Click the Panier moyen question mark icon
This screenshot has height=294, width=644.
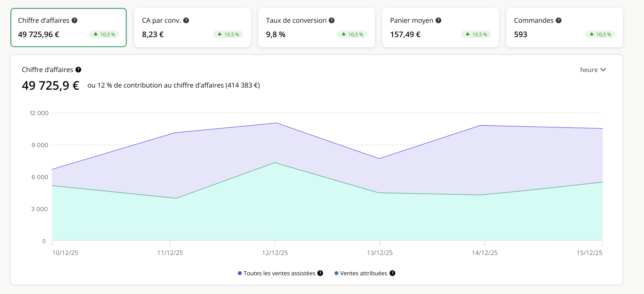438,20
